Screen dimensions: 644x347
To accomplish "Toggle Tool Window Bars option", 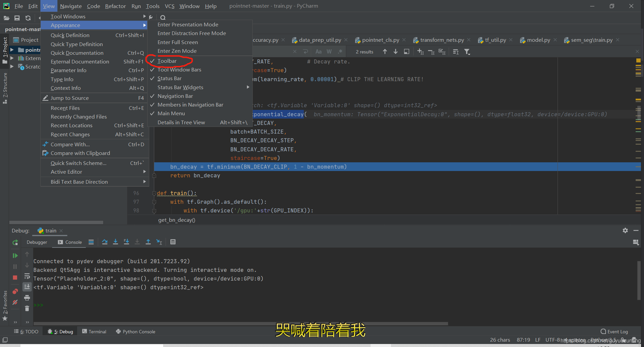I will [200, 69].
